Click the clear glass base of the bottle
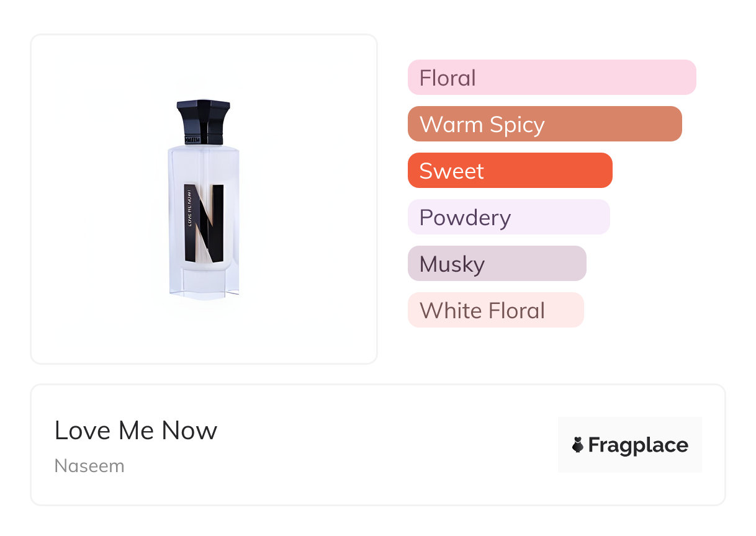This screenshot has height=536, width=756. (x=204, y=287)
